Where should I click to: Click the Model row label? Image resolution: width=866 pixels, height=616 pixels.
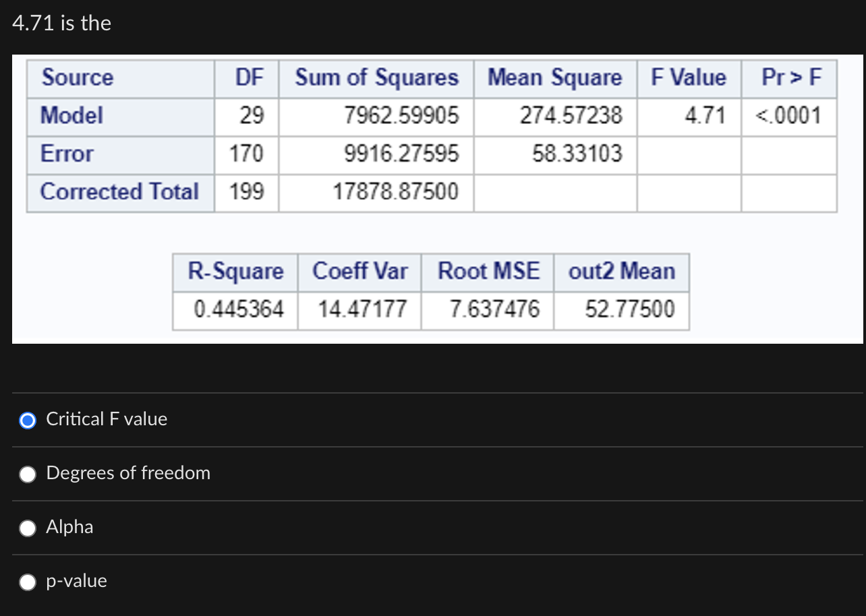click(71, 115)
